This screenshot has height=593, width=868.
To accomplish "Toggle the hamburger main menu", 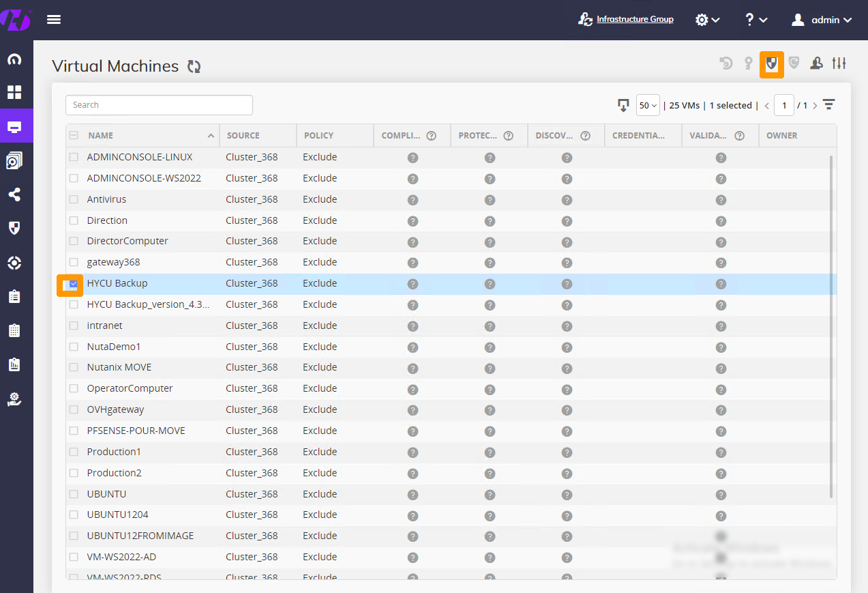I will [54, 20].
